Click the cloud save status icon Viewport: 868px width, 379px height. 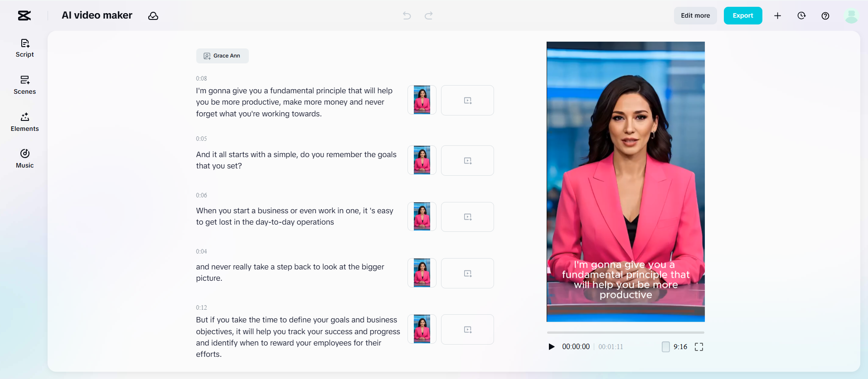[x=153, y=16]
